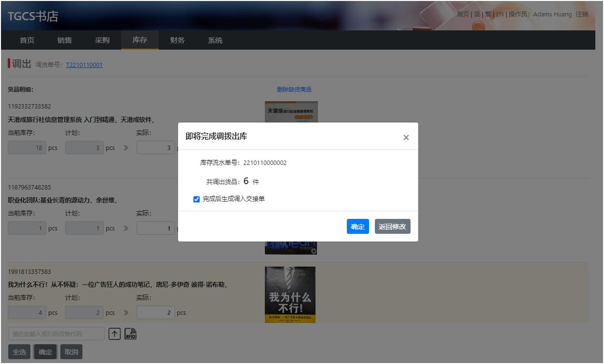This screenshot has height=364, width=604.
Task: Click 确定 in the dialog
Action: click(357, 227)
